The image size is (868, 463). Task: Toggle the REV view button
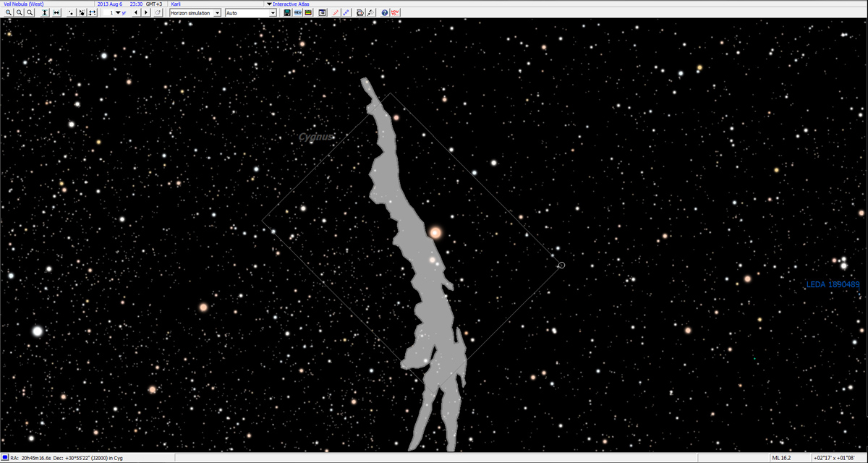[x=297, y=13]
